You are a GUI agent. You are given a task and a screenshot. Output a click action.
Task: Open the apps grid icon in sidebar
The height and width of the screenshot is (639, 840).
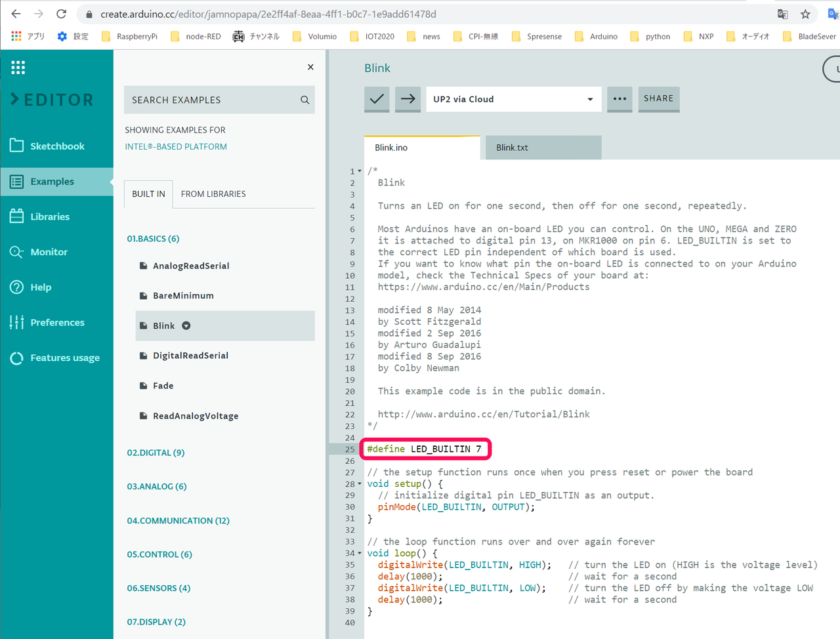coord(18,67)
